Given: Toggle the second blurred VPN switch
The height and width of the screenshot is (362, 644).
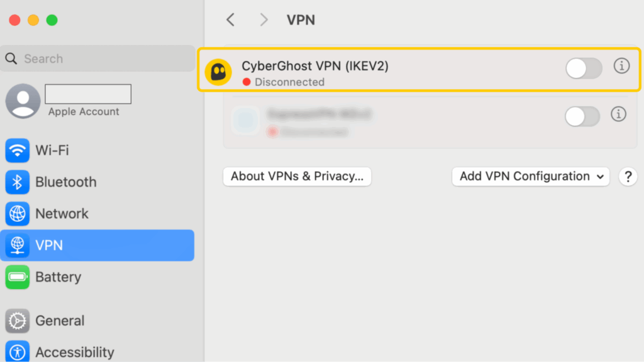Looking at the screenshot, I should click(582, 116).
